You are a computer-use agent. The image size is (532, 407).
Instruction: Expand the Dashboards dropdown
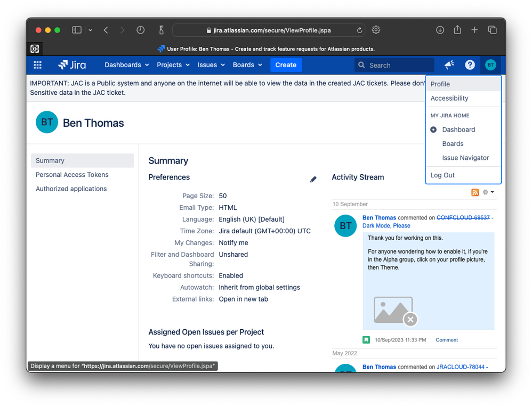pyautogui.click(x=126, y=65)
